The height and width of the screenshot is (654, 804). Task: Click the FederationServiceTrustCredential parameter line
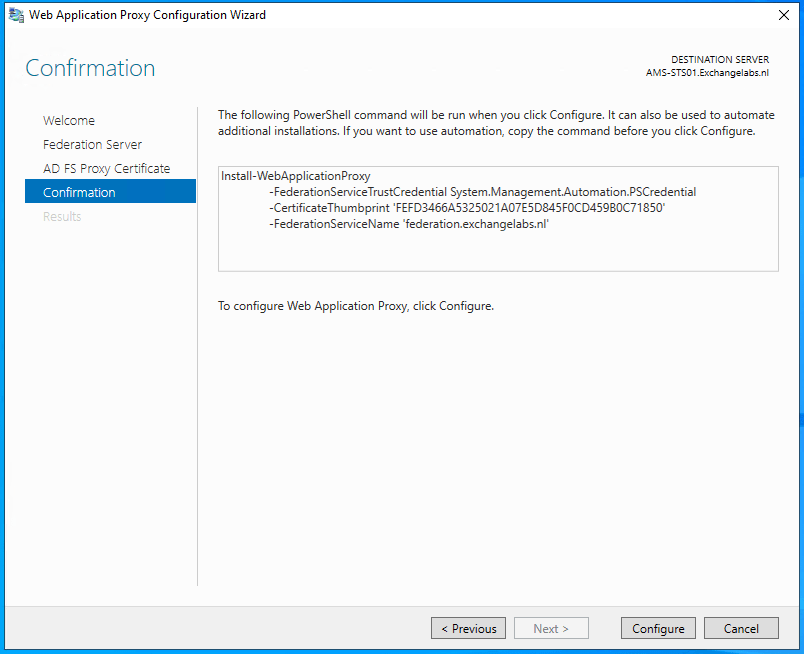[482, 192]
